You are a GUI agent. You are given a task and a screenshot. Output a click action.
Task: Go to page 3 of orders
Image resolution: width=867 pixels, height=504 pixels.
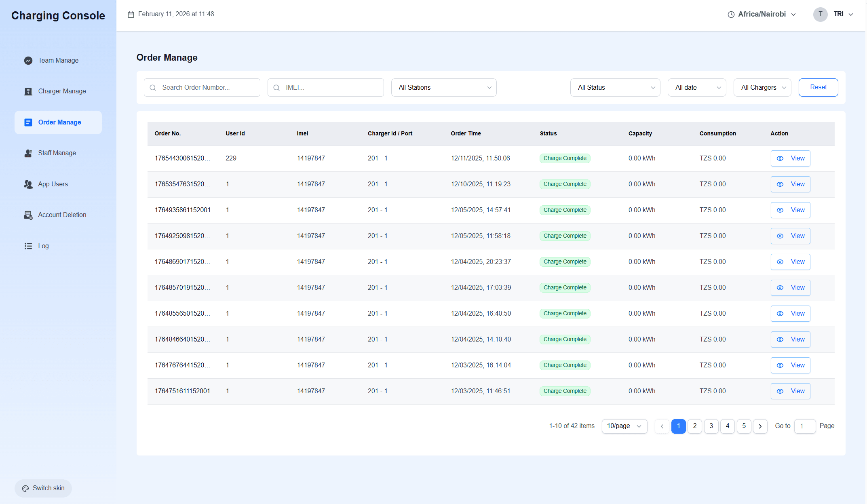click(711, 426)
